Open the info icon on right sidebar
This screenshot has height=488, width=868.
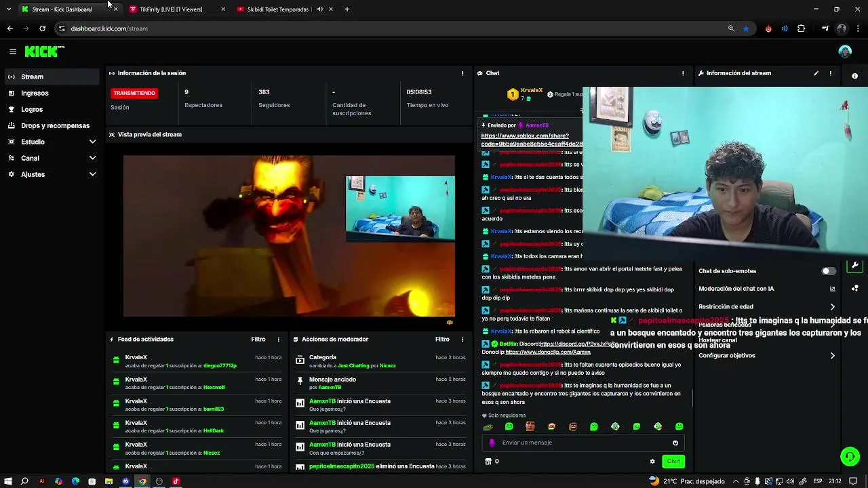click(x=854, y=76)
